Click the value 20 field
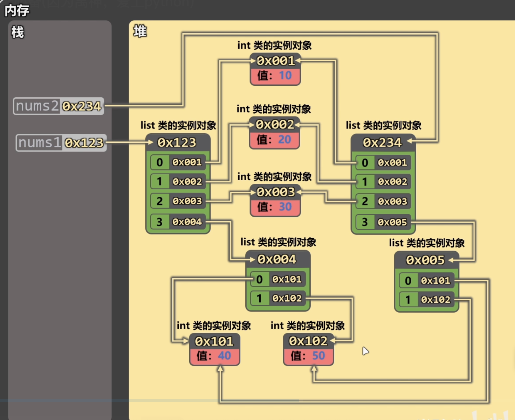This screenshot has height=420, width=515. [x=275, y=140]
